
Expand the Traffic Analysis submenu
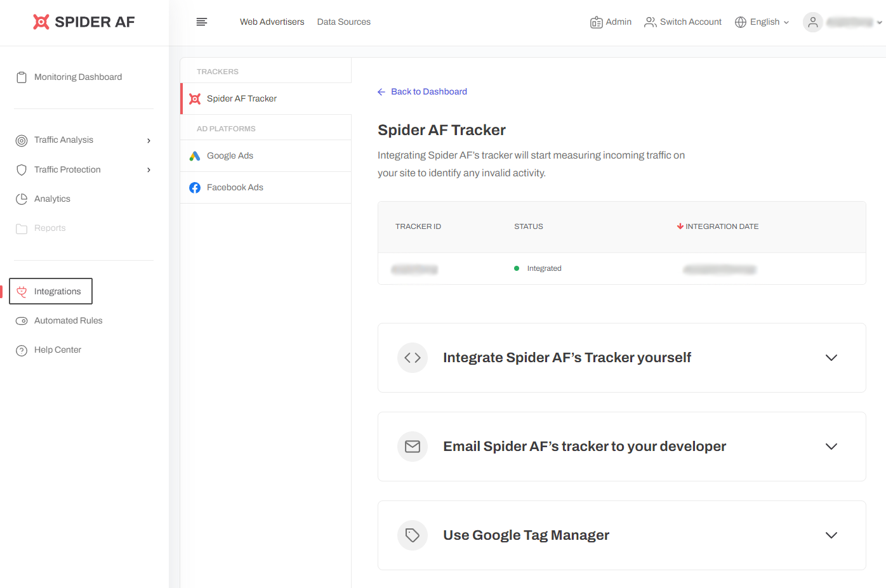pyautogui.click(x=149, y=140)
